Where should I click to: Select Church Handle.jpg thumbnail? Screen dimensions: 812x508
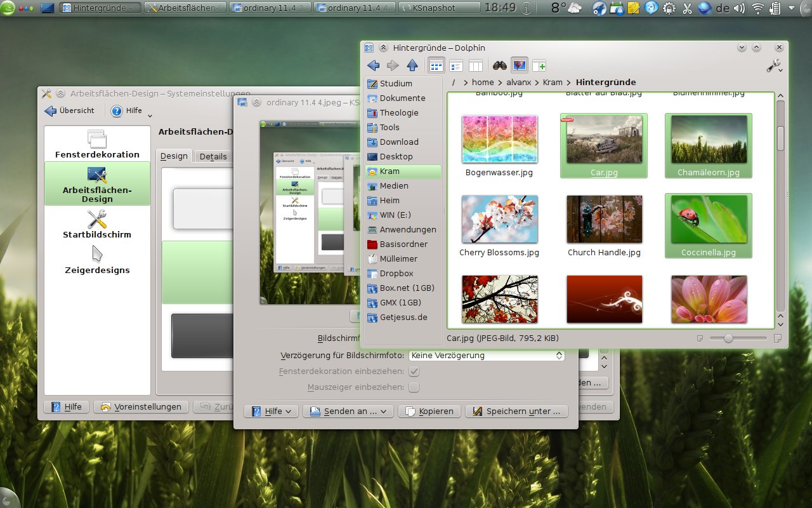(x=604, y=219)
